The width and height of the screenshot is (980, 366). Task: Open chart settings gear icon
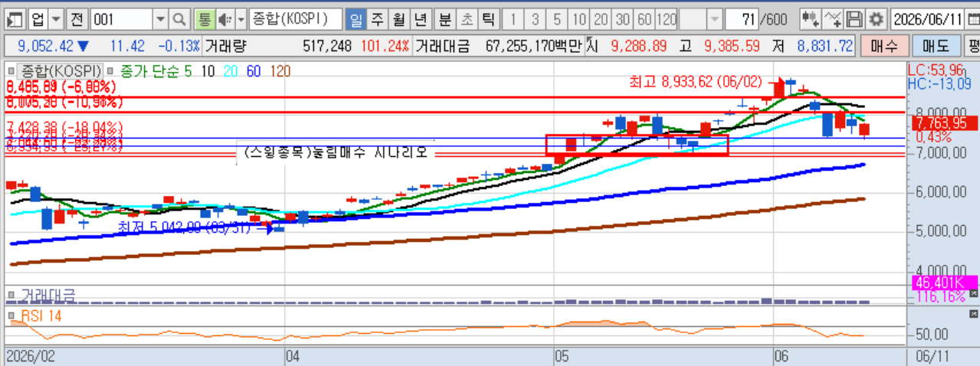pos(877,18)
